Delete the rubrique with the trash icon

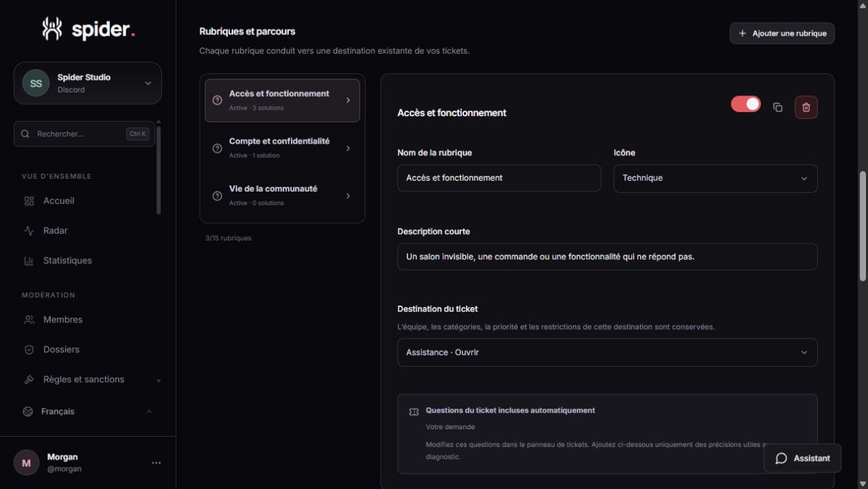[806, 107]
